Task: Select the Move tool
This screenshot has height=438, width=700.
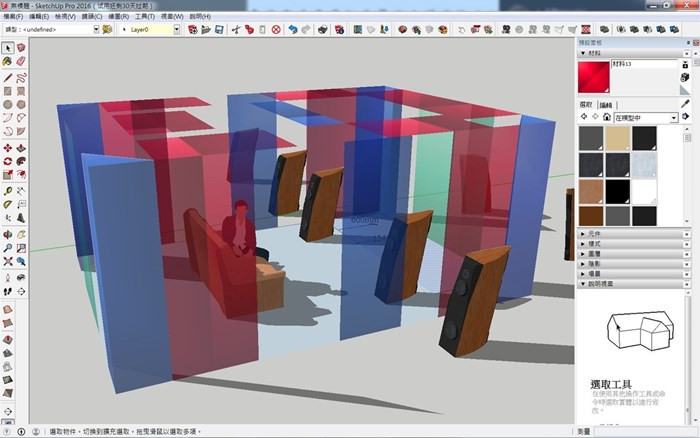Action: tap(8, 147)
